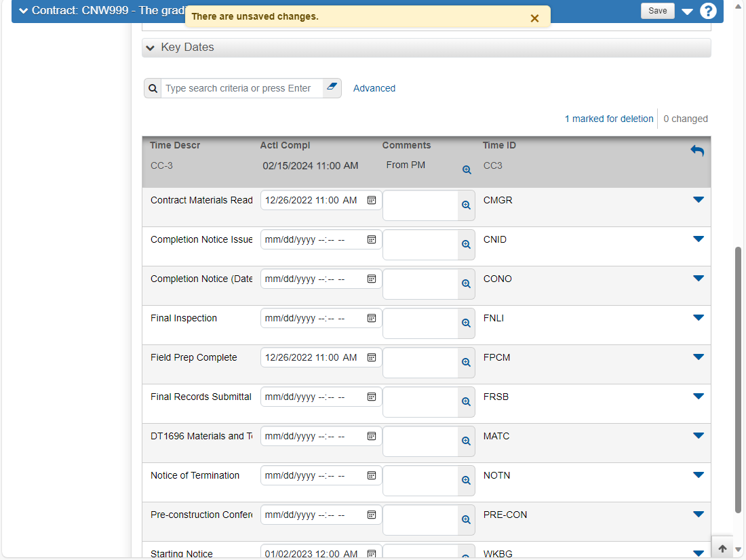The height and width of the screenshot is (560, 746).
Task: Click the undo arrow on the CC-3 row
Action: (x=697, y=151)
